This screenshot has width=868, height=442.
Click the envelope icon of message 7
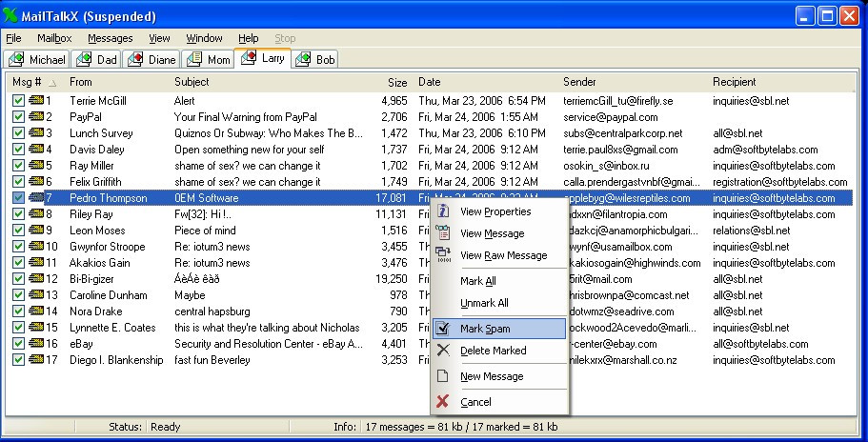[x=36, y=197]
